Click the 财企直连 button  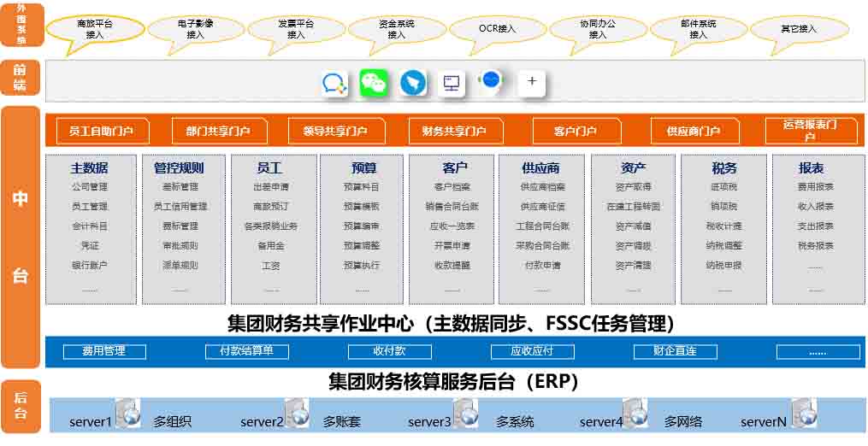pyautogui.click(x=675, y=351)
